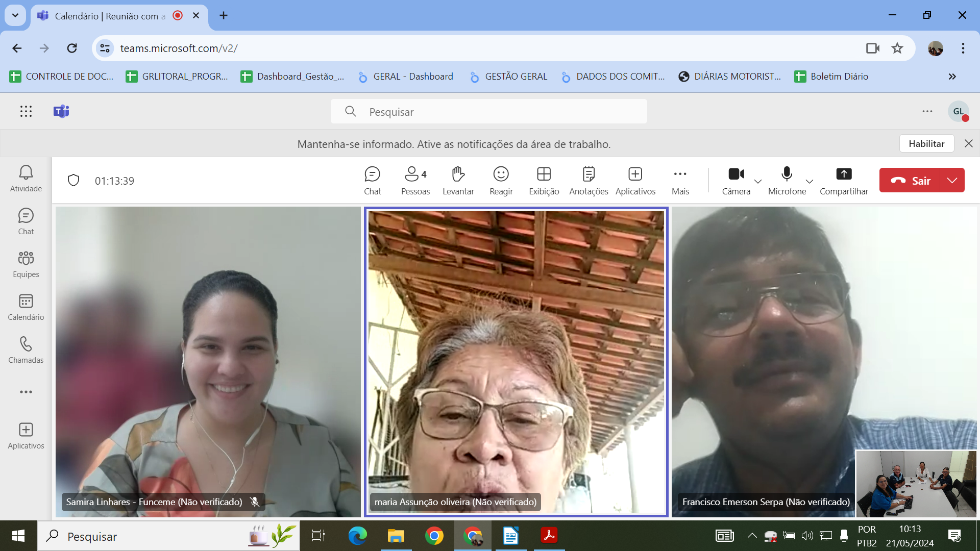Toggle the Câmera on or off

click(736, 181)
